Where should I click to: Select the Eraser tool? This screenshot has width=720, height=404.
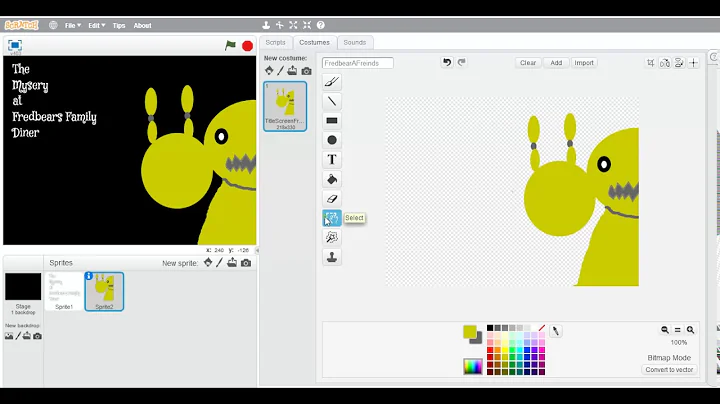point(332,198)
